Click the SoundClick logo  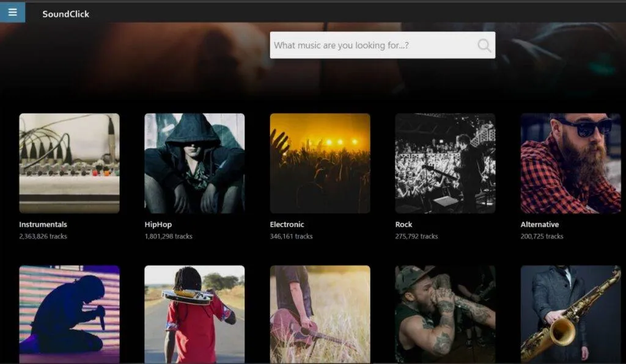tap(65, 13)
